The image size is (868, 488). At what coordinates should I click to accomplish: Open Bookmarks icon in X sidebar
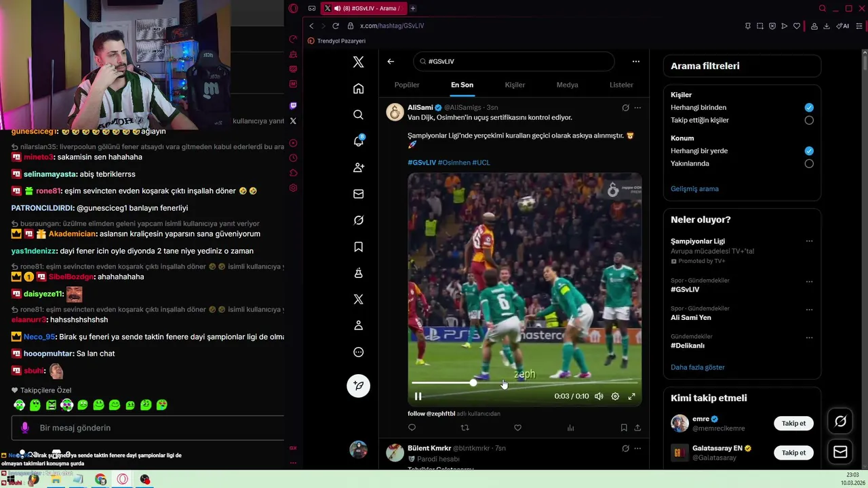point(359,247)
